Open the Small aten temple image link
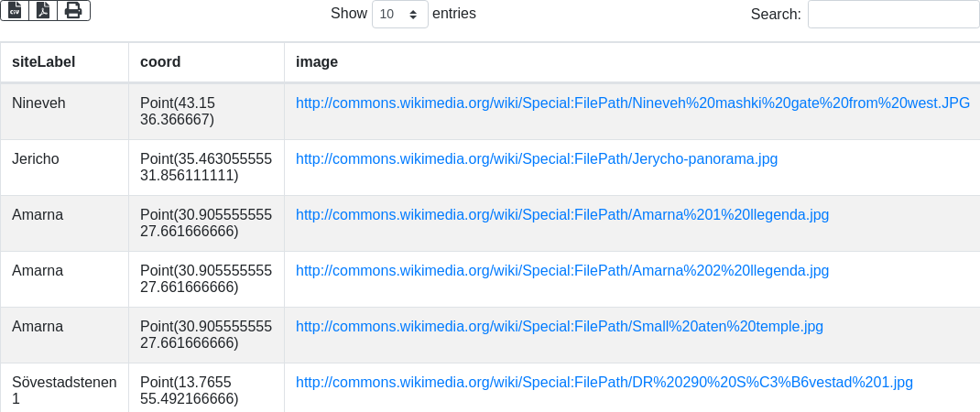This screenshot has height=412, width=980. point(559,327)
